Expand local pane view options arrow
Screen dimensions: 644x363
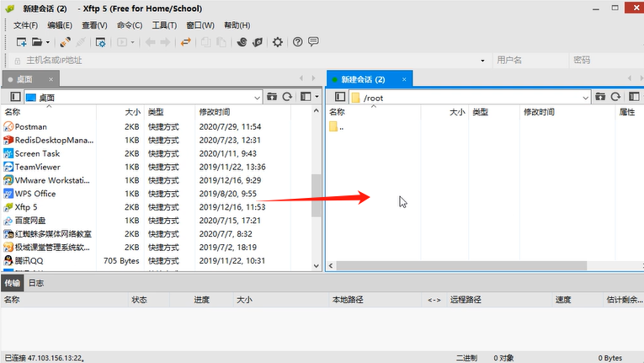tap(317, 97)
